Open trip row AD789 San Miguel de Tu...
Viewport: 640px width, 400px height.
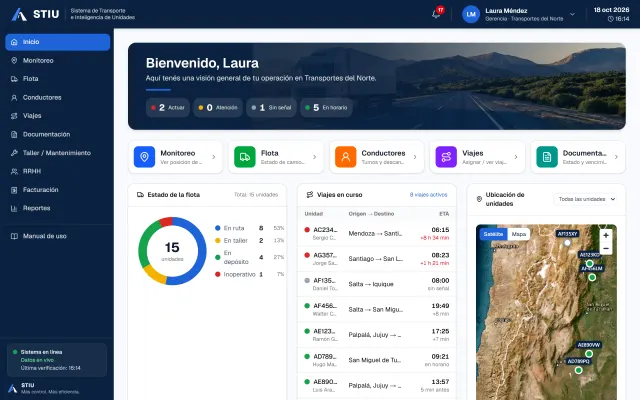tap(377, 360)
